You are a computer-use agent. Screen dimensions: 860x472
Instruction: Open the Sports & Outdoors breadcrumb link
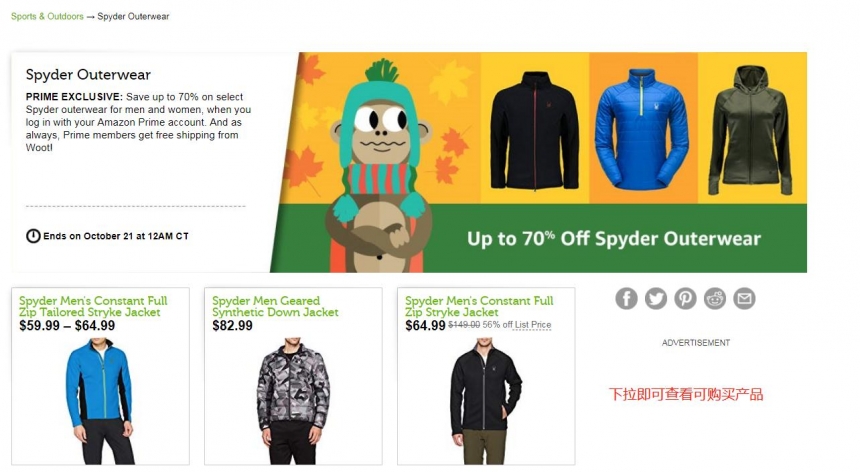(47, 16)
